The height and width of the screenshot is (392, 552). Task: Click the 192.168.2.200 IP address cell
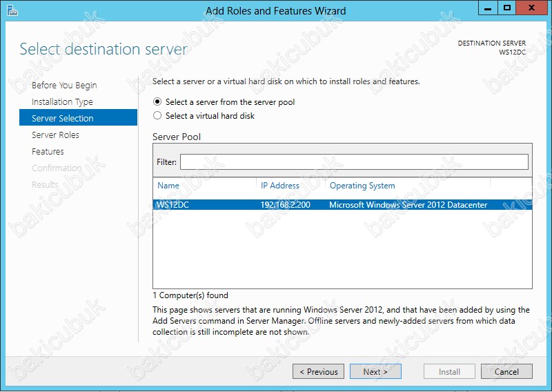[285, 205]
